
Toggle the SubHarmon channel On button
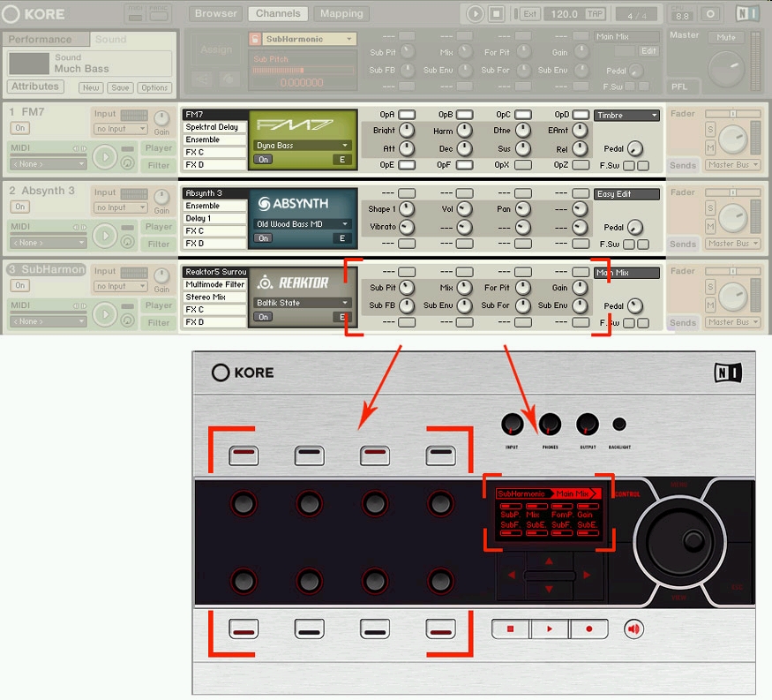(19, 285)
